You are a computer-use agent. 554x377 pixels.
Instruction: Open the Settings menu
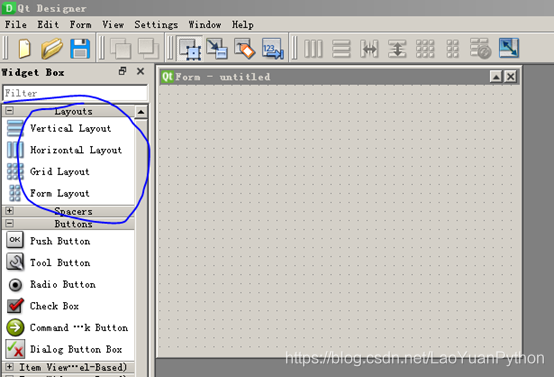coord(156,25)
